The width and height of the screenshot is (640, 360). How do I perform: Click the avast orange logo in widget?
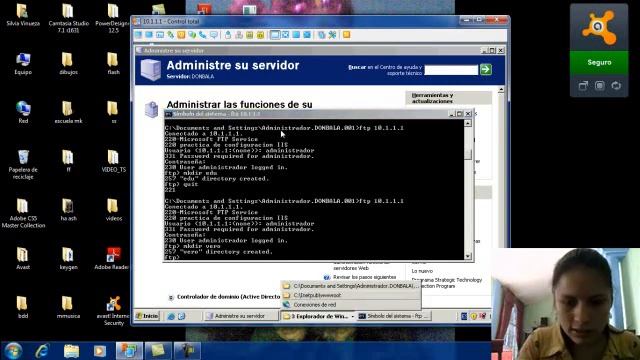599,28
